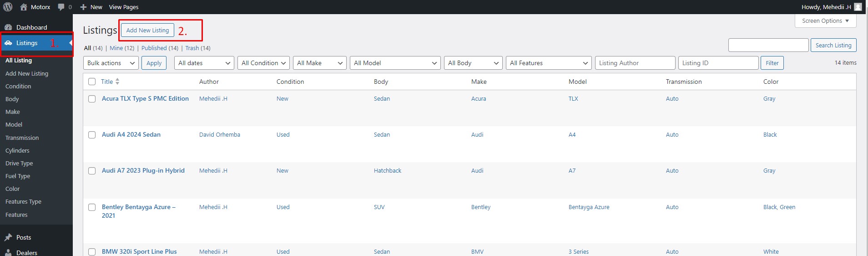Open the Bulk actions dropdown
The image size is (868, 256).
[111, 63]
